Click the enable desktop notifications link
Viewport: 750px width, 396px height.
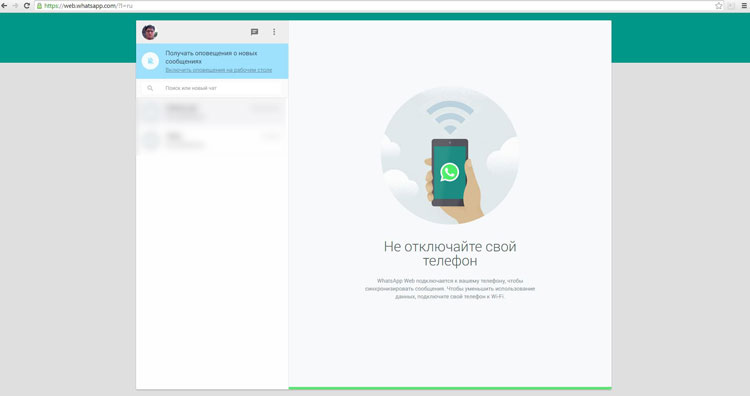pos(219,70)
